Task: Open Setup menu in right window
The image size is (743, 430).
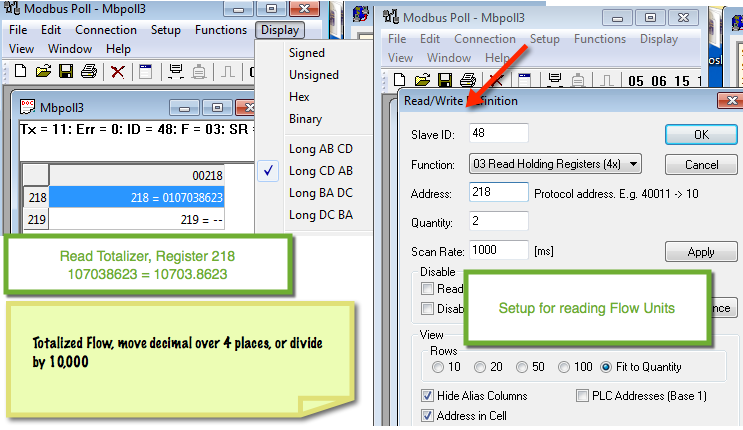Action: [x=544, y=39]
